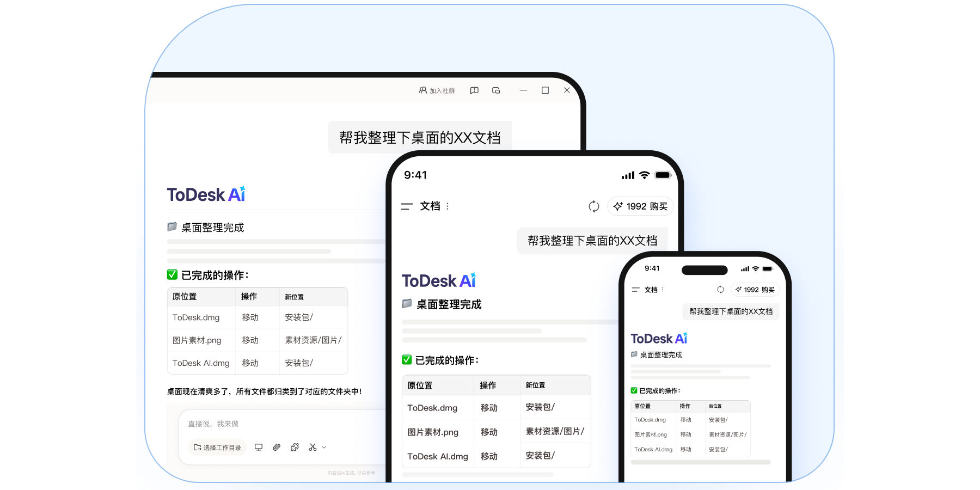Click the 1992 购买 button on large phone
The image size is (980, 490).
point(641,206)
